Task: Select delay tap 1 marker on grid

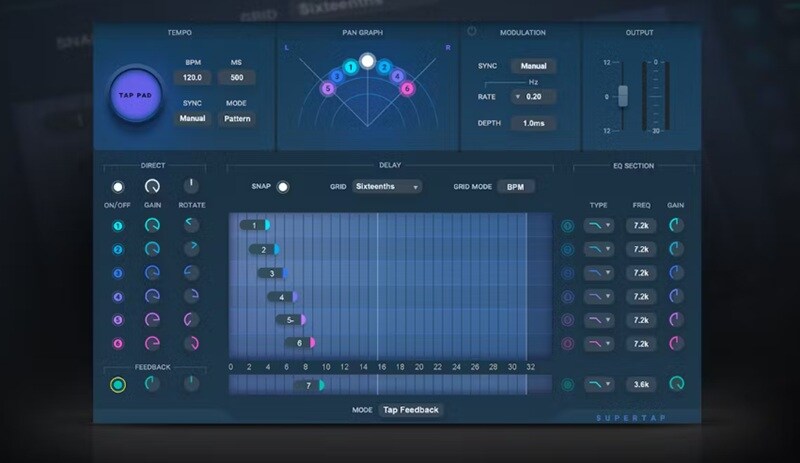Action: click(255, 225)
